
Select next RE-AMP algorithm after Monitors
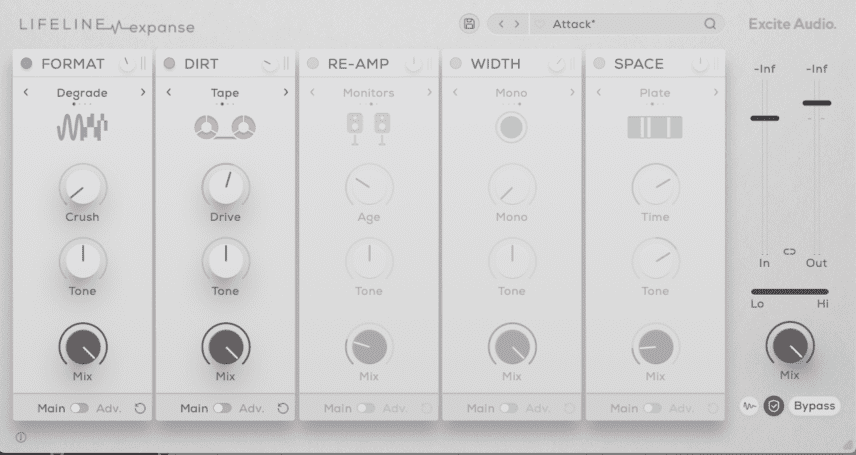(429, 92)
